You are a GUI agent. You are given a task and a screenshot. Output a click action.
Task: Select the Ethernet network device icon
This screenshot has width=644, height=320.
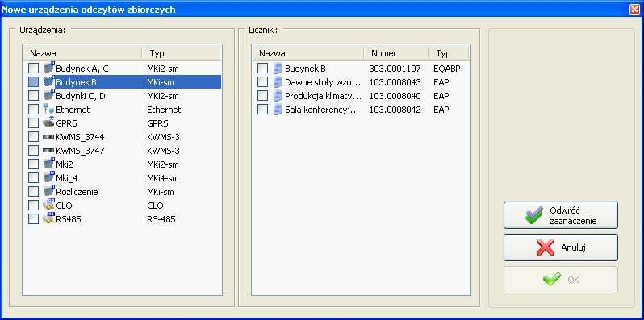[49, 109]
